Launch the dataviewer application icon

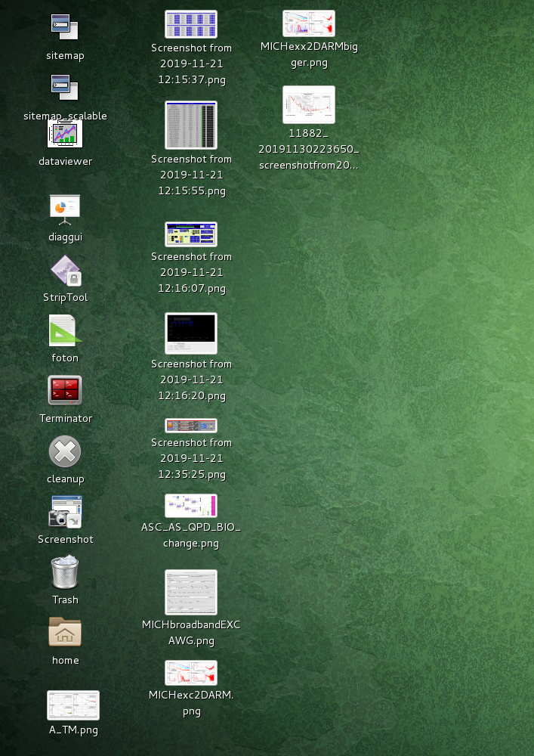(65, 134)
